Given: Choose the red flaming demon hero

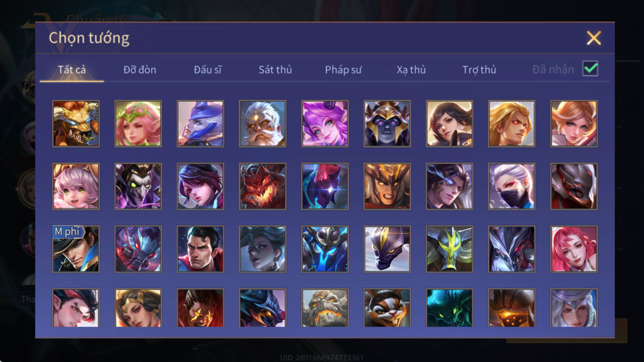Looking at the screenshot, I should click(262, 186).
